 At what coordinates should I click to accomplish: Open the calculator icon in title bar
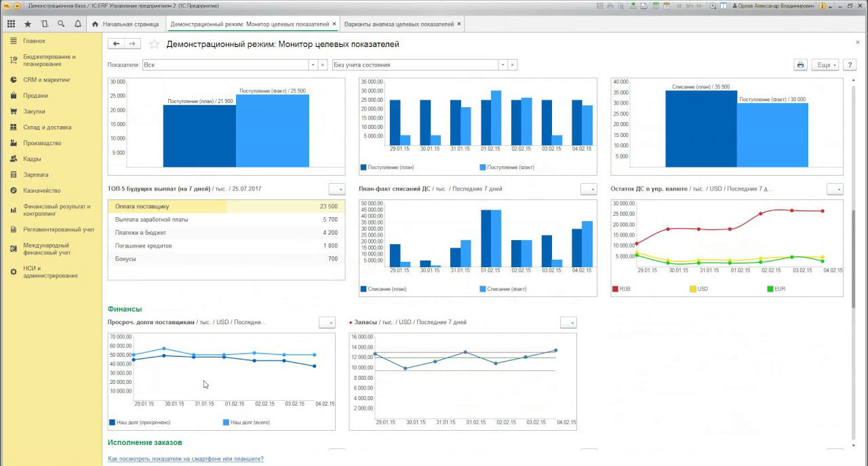pyautogui.click(x=665, y=5)
